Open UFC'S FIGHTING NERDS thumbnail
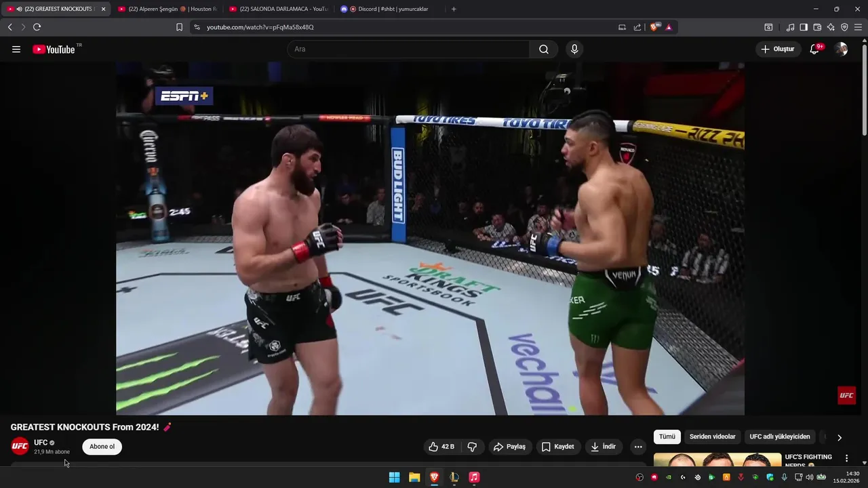Viewport: 868px width, 488px height. tap(717, 460)
